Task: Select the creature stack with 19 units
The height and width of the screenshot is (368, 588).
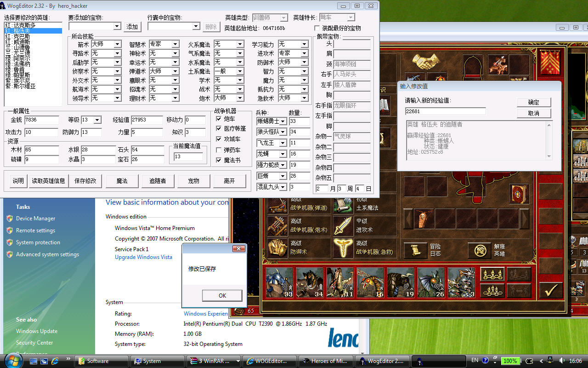Action: [x=401, y=282]
